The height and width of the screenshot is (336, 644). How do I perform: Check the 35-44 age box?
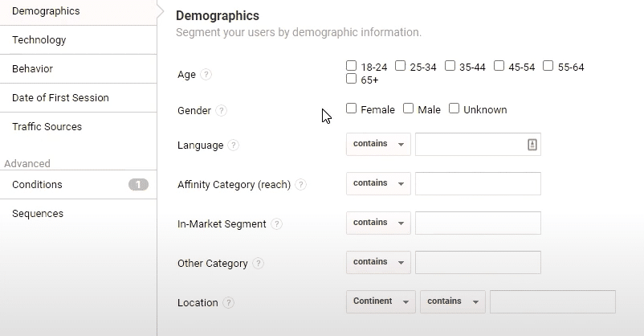pyautogui.click(x=450, y=66)
